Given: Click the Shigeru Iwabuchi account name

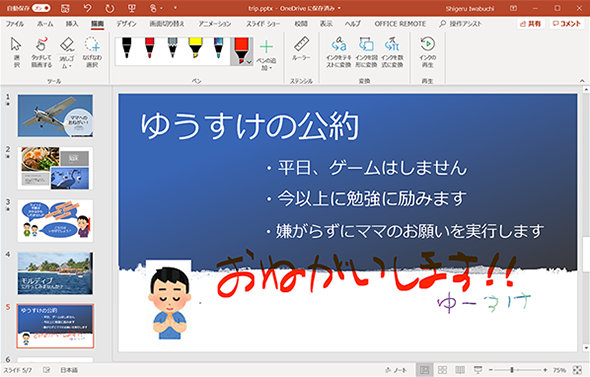Looking at the screenshot, I should point(470,8).
